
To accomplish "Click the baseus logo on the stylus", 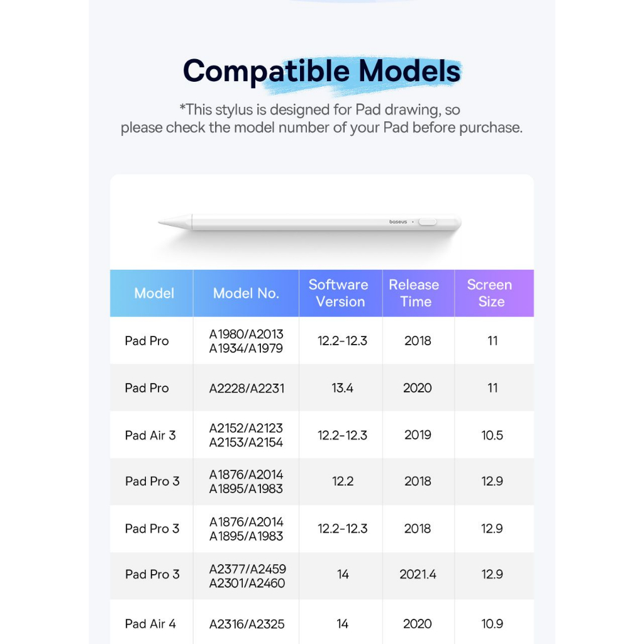I will coord(398,222).
